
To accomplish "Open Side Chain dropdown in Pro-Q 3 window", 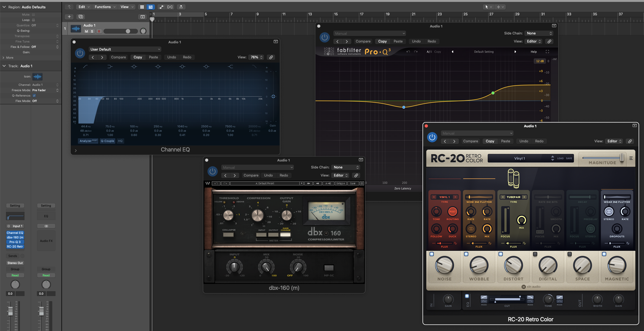I will 538,33.
